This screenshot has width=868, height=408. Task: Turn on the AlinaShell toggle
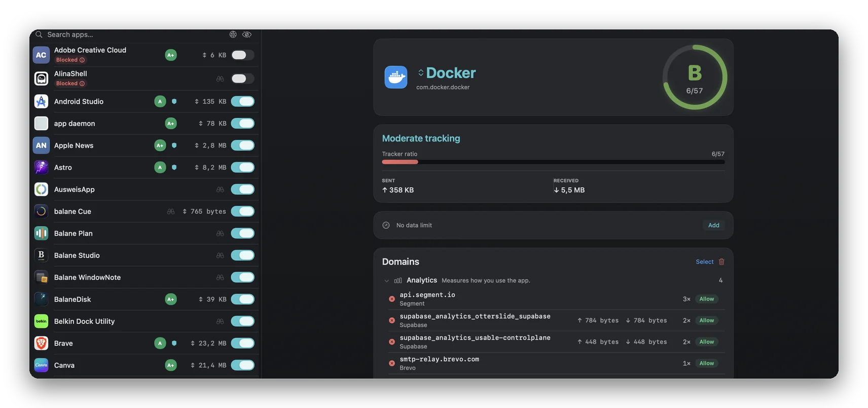pyautogui.click(x=242, y=78)
